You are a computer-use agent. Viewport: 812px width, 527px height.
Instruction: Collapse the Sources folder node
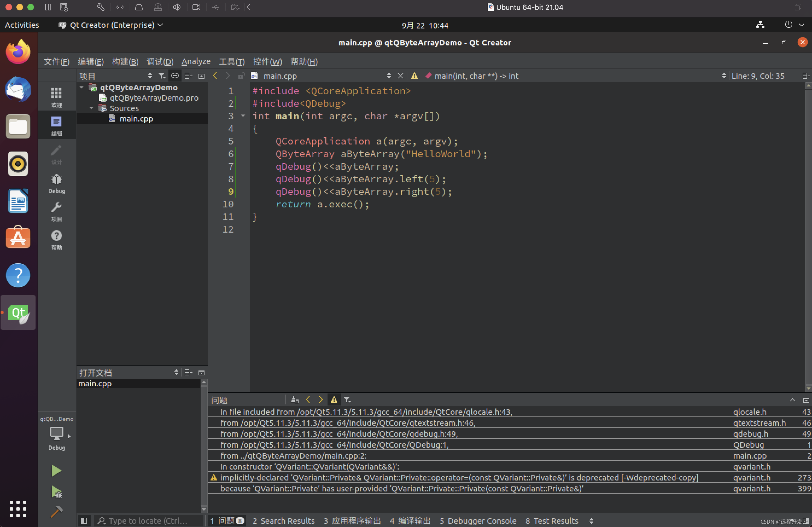click(x=91, y=108)
